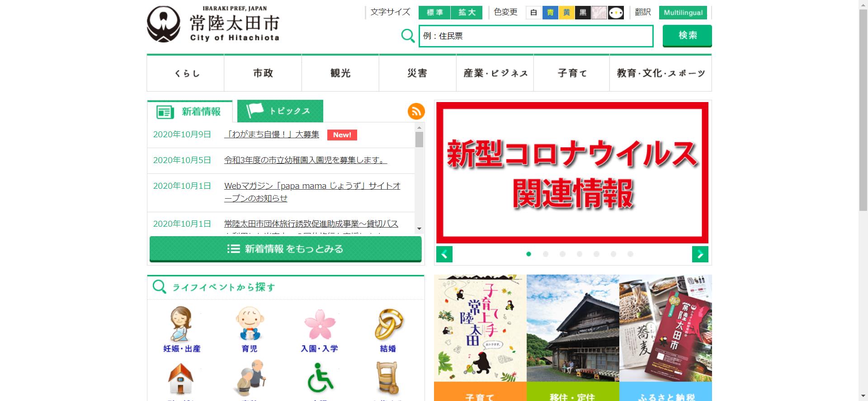
Task: Click the black speech-bubble color option
Action: [616, 13]
